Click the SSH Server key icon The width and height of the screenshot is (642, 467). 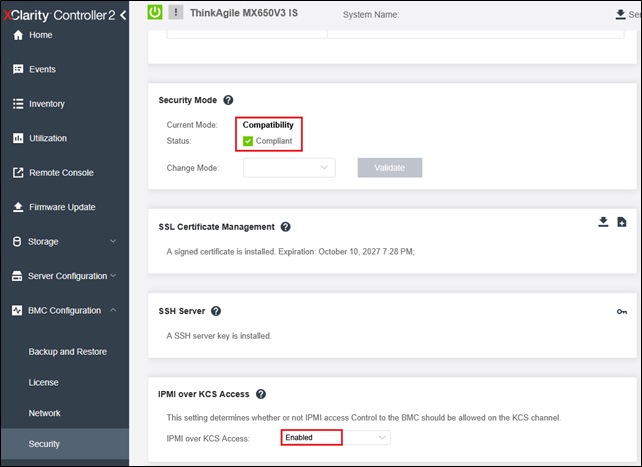coord(622,312)
